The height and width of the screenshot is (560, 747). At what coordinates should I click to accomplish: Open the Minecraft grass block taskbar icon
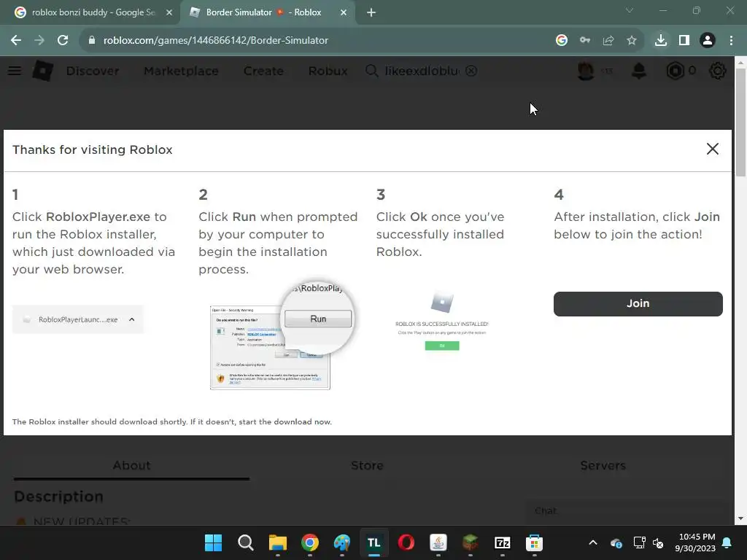click(x=471, y=542)
